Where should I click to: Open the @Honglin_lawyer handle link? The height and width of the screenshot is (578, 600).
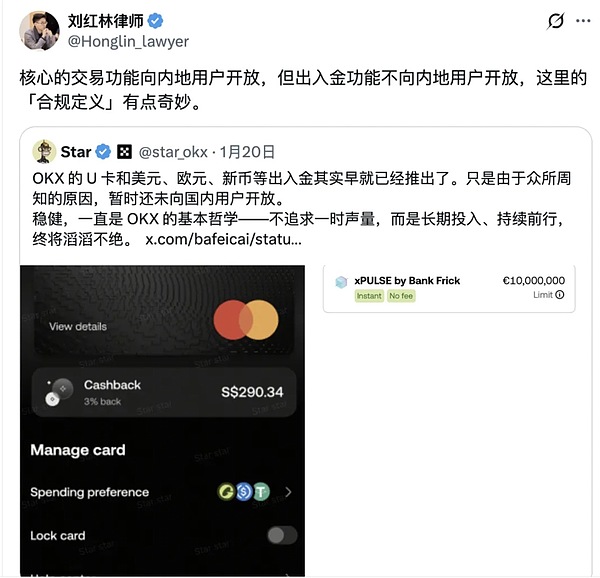(128, 41)
